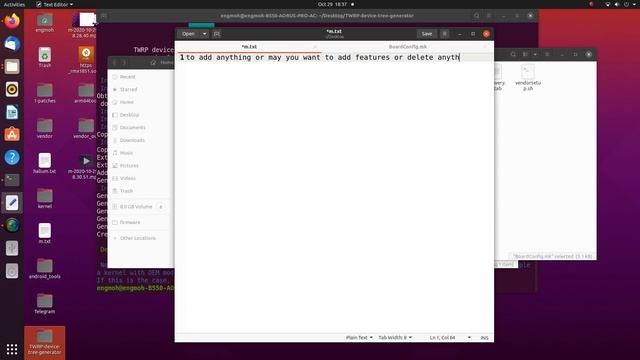
Task: Select the halium.txt desktop file
Action: coord(44,163)
